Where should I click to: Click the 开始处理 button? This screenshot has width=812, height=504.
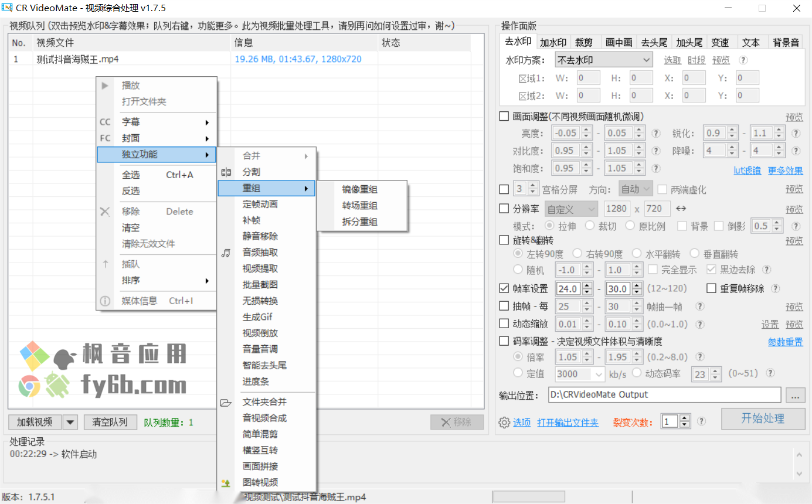pyautogui.click(x=762, y=418)
